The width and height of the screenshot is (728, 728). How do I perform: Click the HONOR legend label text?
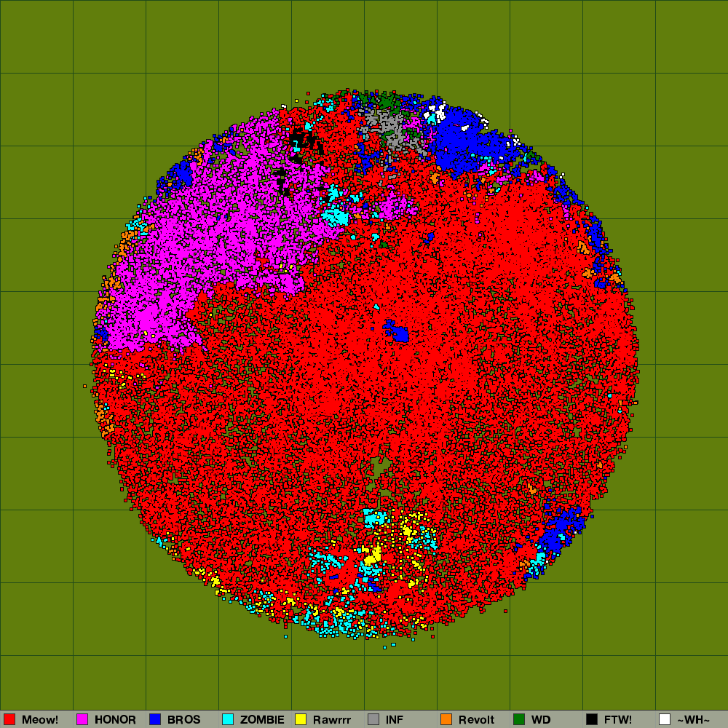[115, 719]
